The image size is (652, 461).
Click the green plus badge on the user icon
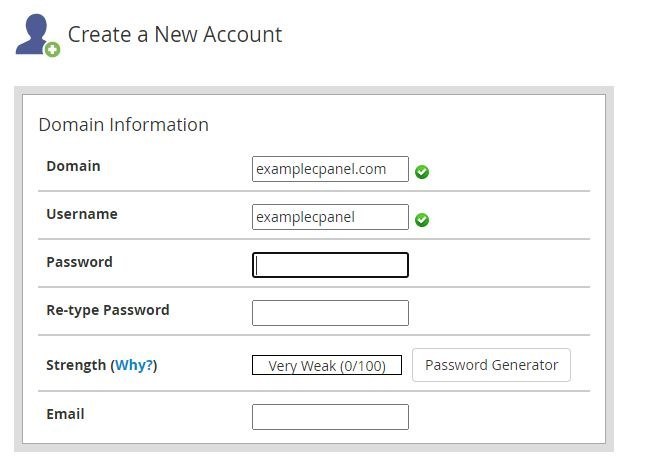click(x=52, y=49)
